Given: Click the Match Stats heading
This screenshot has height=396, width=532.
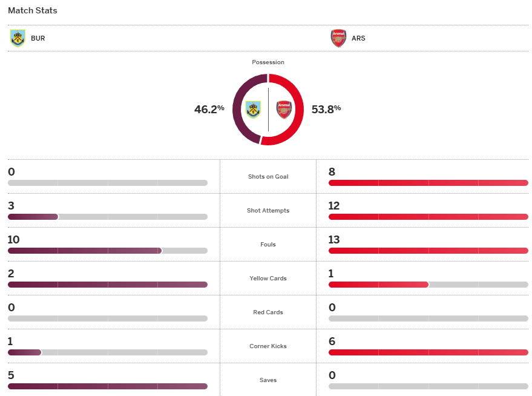Looking at the screenshot, I should pyautogui.click(x=33, y=11).
